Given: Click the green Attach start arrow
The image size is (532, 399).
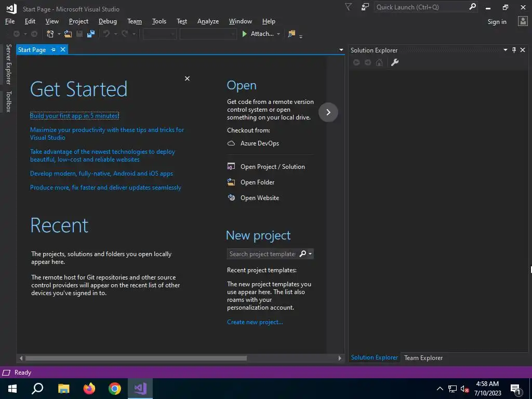Looking at the screenshot, I should pyautogui.click(x=244, y=34).
